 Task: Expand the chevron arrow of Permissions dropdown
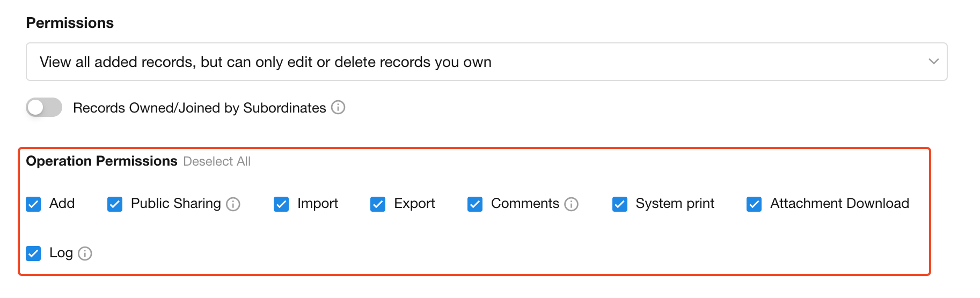click(x=933, y=62)
